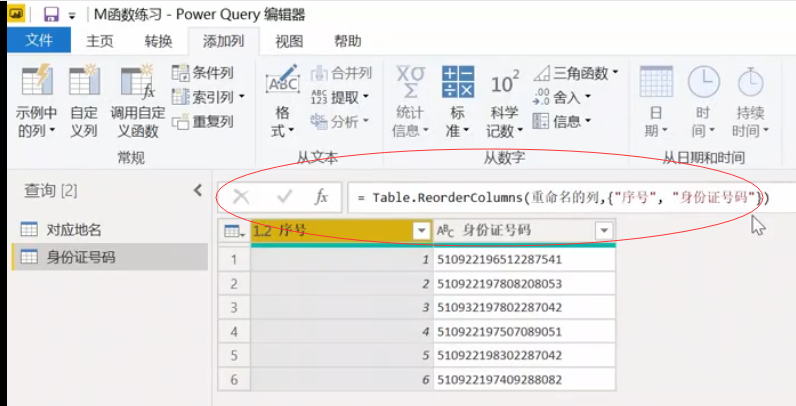This screenshot has width=796, height=406.
Task: Open the 文件 (File) tab
Action: (39, 40)
